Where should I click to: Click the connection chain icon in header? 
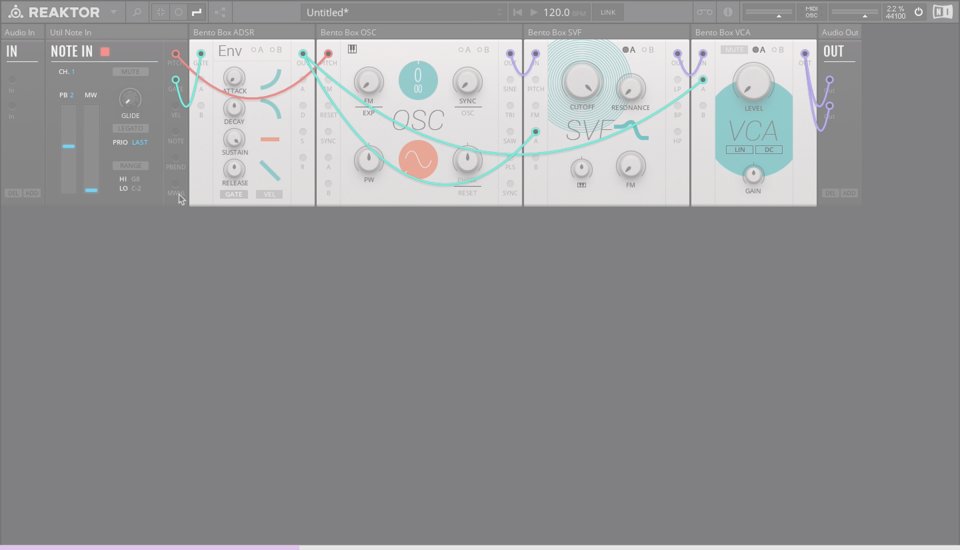[x=704, y=12]
